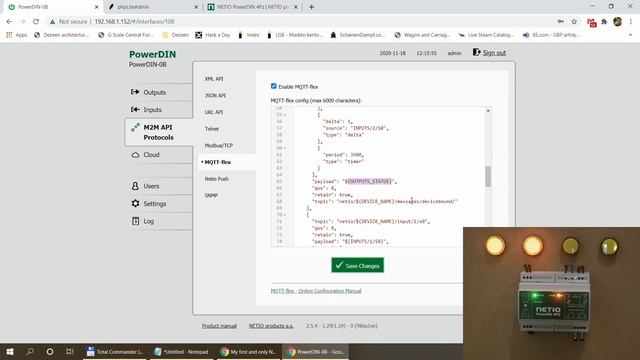640x360 pixels.
Task: Open Cortana from the taskbar
Action: [50, 351]
